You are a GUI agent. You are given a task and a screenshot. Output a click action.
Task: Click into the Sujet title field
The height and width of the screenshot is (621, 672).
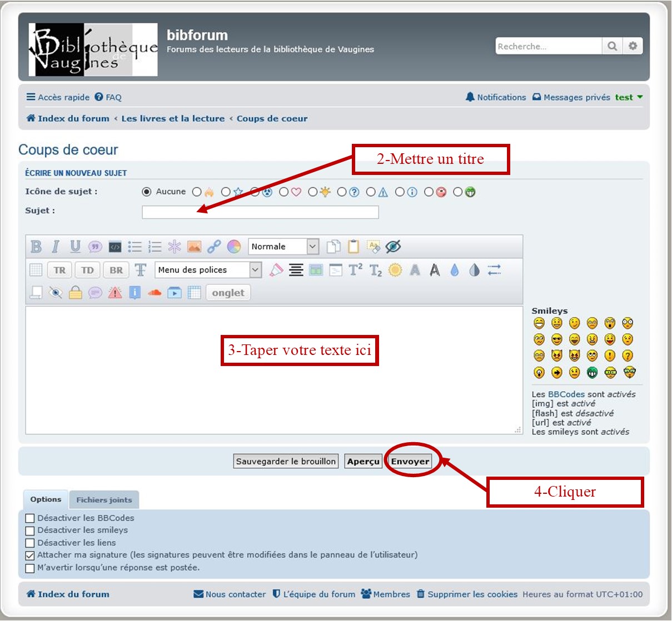260,212
